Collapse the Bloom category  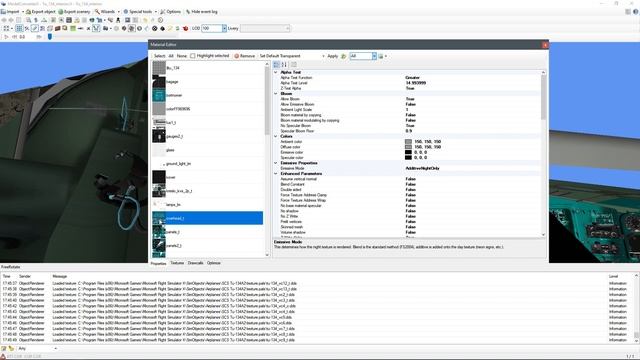click(276, 93)
